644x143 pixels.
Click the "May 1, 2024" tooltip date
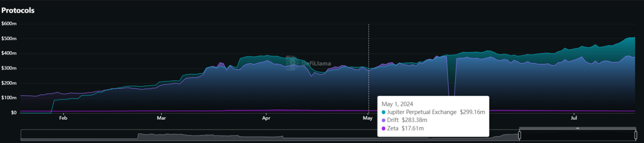pyautogui.click(x=397, y=104)
